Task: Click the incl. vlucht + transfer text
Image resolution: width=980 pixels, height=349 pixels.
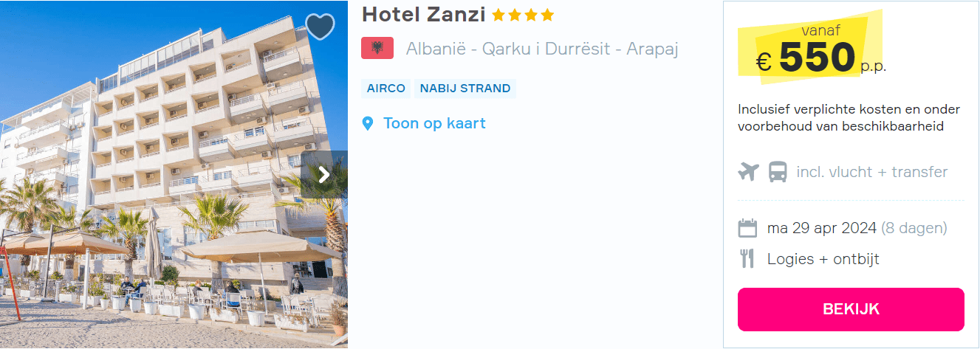Action: tap(872, 172)
